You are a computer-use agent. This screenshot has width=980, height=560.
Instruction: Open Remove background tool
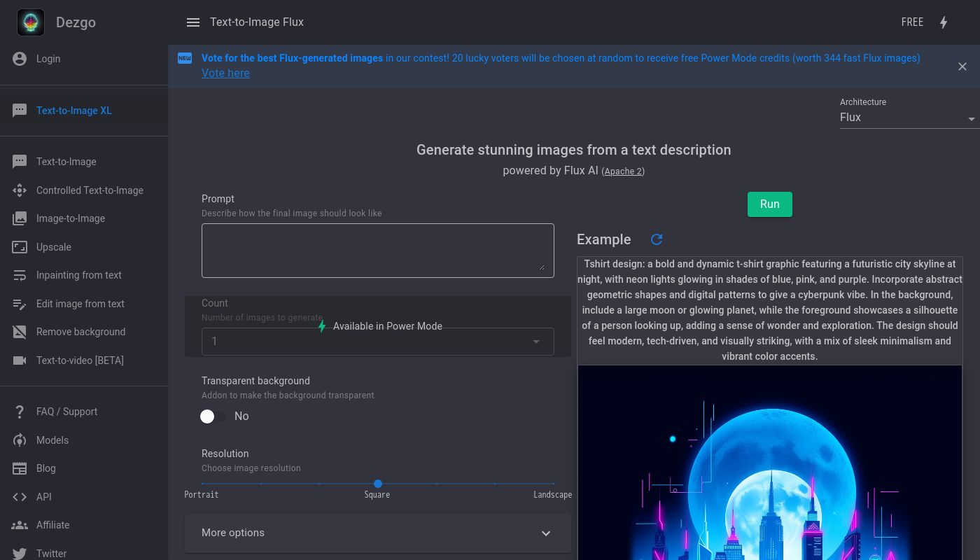click(x=84, y=332)
